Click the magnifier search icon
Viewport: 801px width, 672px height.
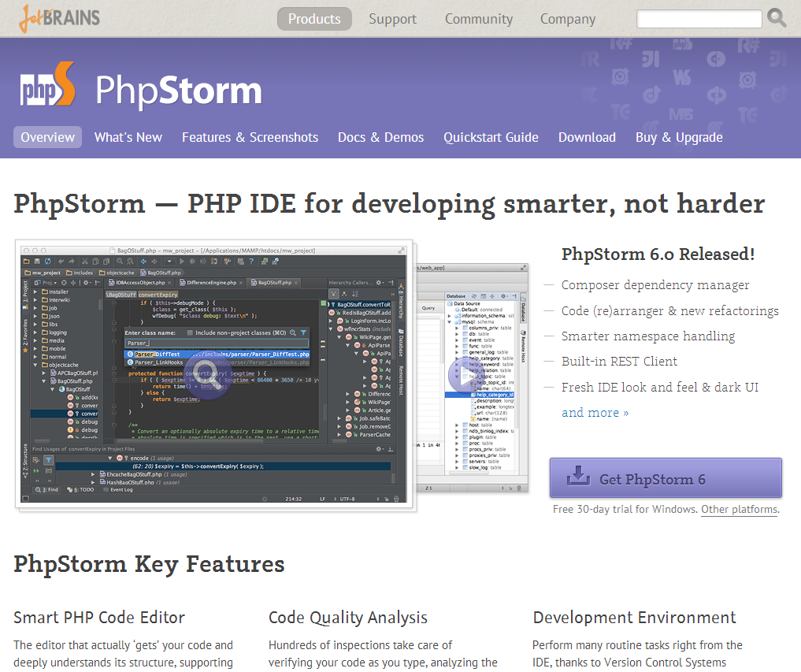tap(777, 18)
